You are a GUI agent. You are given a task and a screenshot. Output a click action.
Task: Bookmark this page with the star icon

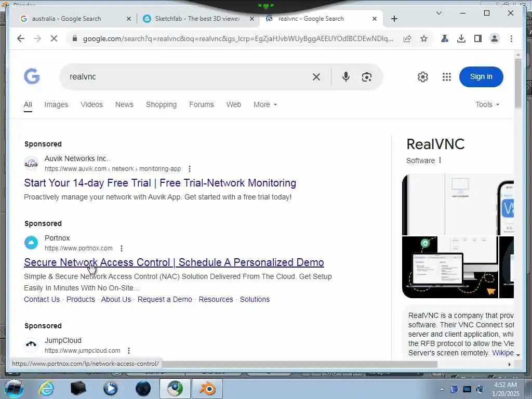click(424, 38)
